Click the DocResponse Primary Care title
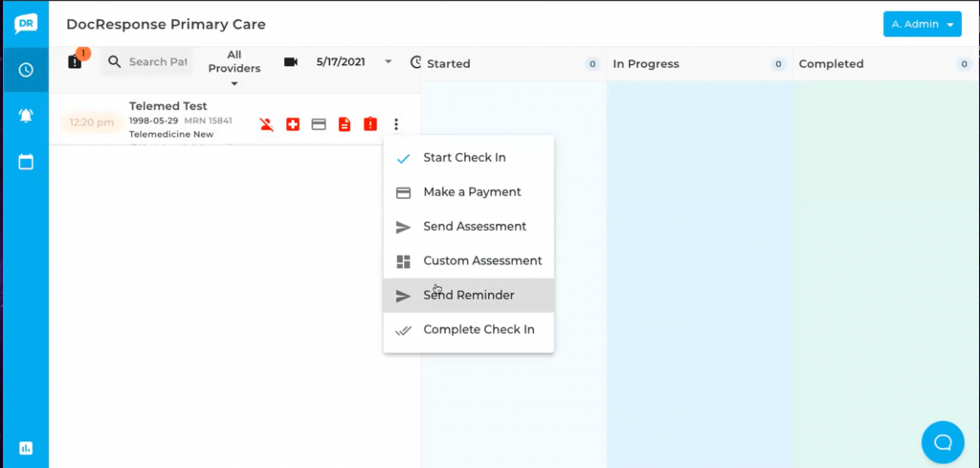The width and height of the screenshot is (980, 468). [167, 24]
